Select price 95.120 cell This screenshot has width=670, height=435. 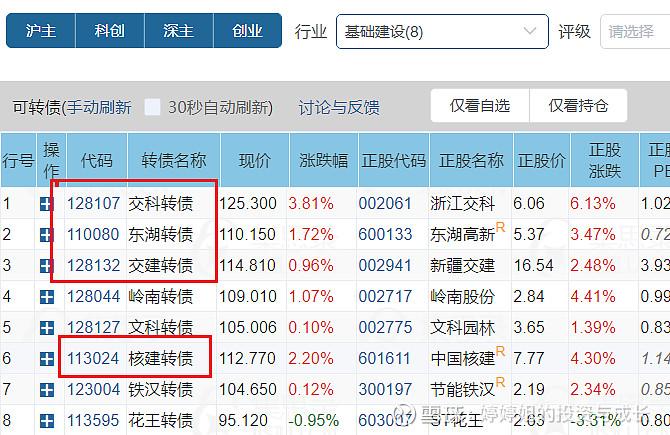point(243,420)
